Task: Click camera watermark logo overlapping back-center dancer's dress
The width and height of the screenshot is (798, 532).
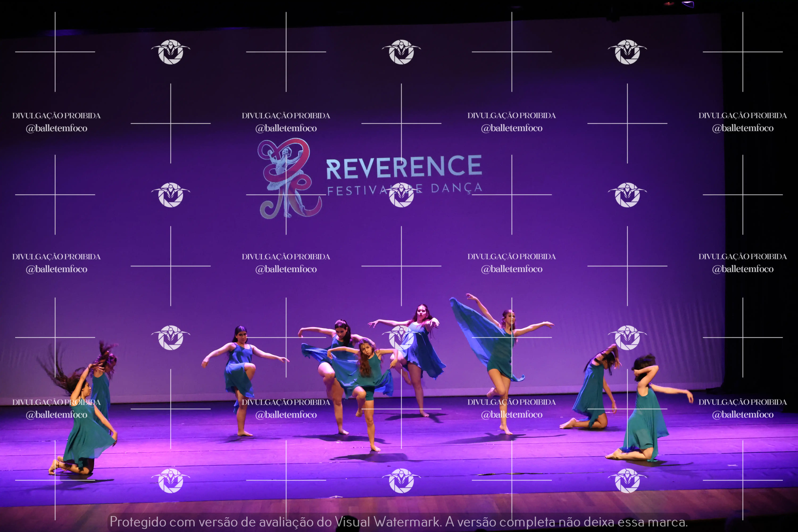Action: (401, 338)
